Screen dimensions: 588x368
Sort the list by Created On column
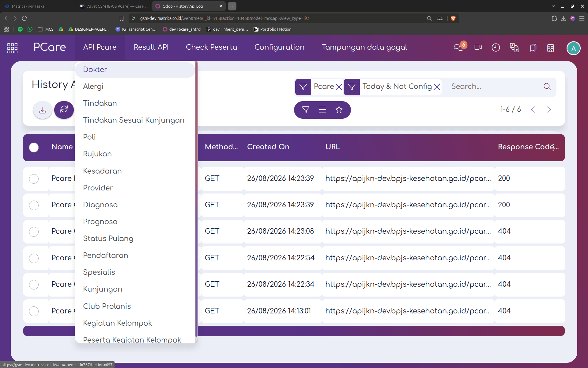pyautogui.click(x=268, y=147)
